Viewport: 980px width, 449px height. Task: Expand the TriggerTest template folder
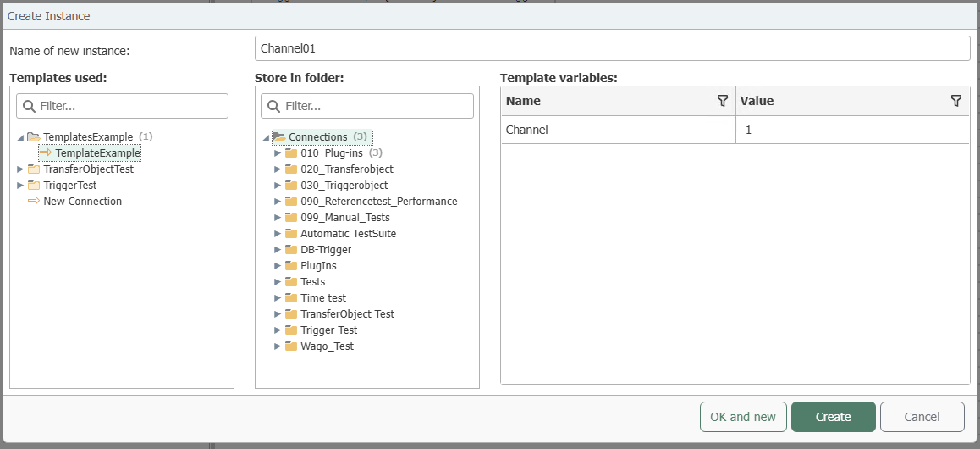[x=20, y=185]
